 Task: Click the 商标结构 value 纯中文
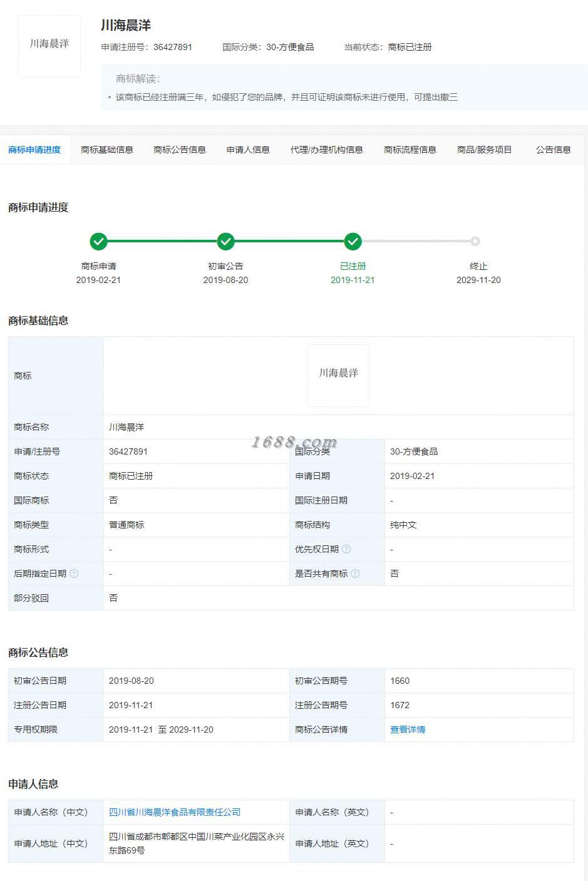[x=403, y=525]
